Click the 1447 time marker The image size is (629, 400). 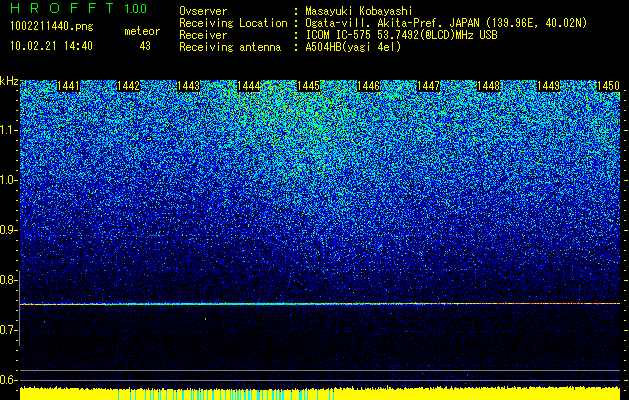(428, 86)
